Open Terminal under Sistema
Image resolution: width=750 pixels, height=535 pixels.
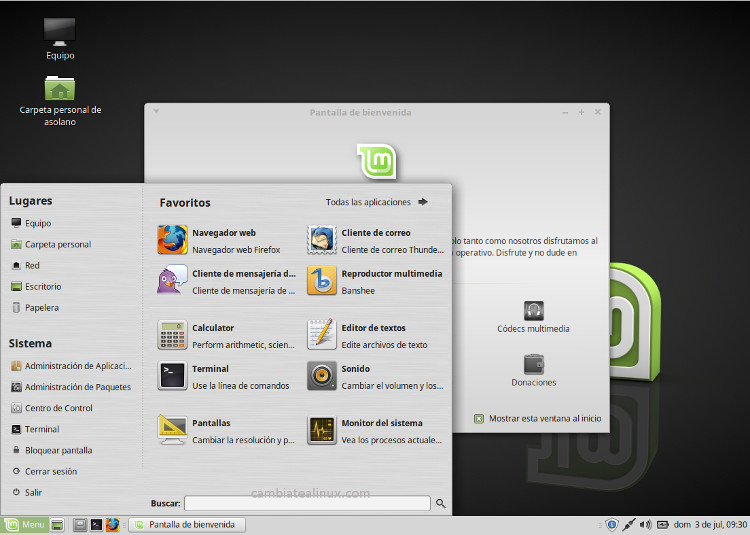pyautogui.click(x=35, y=429)
